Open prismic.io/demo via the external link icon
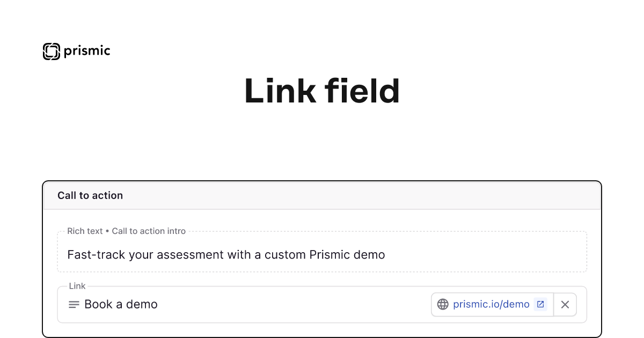The image size is (644, 338). click(x=539, y=304)
